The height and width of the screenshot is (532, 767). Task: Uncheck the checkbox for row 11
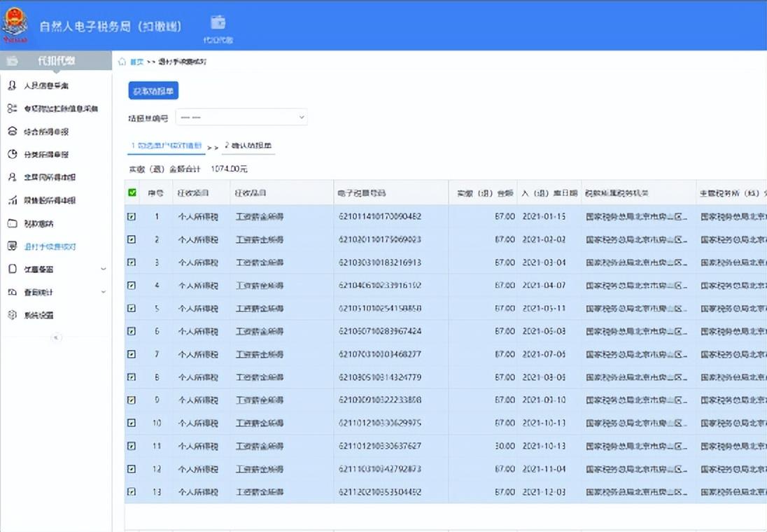click(x=132, y=446)
